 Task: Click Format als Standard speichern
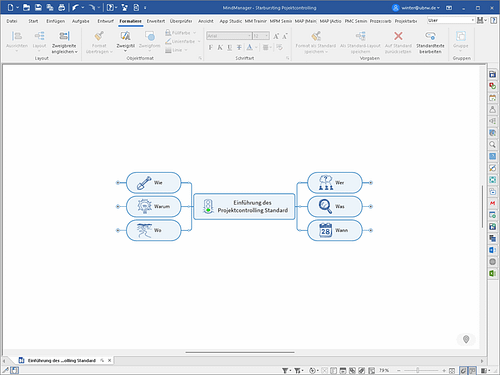316,42
